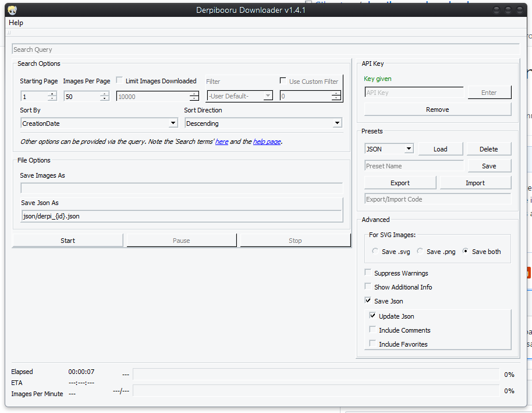Screen dimensions: 532x413
Task: Disable Update Json
Action: click(x=373, y=316)
